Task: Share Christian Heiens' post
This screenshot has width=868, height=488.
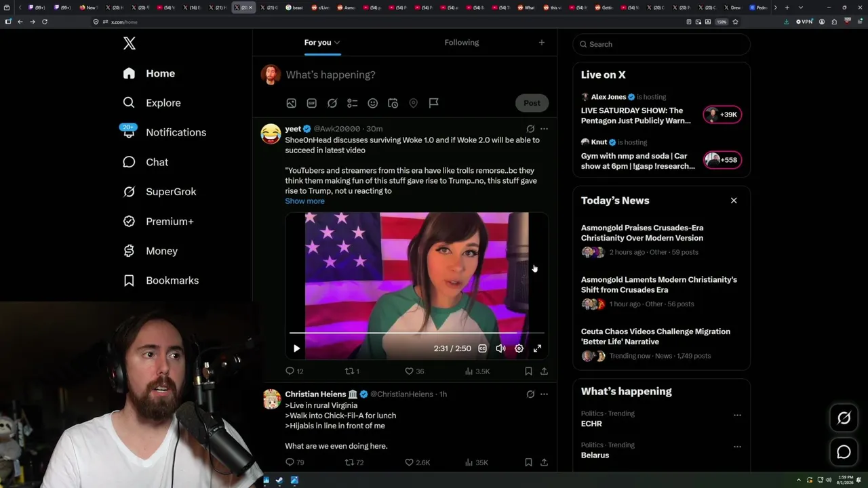Action: coord(544,462)
